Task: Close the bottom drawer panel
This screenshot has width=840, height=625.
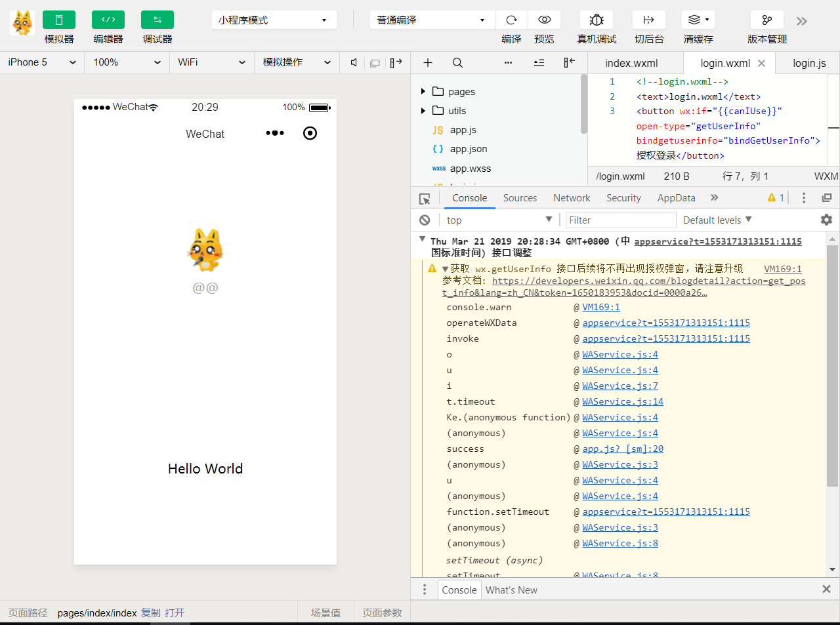Action: point(827,589)
